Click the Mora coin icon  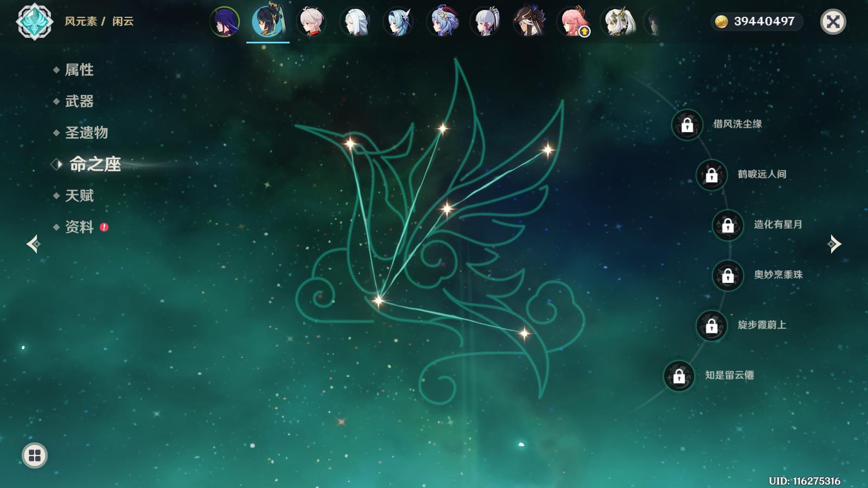(x=721, y=22)
